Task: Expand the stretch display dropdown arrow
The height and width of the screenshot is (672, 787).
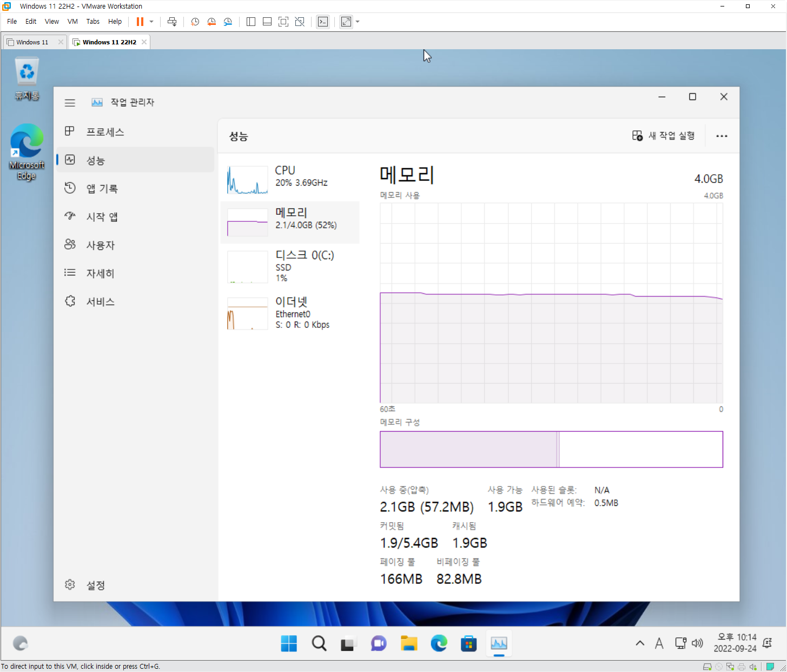Action: tap(358, 22)
